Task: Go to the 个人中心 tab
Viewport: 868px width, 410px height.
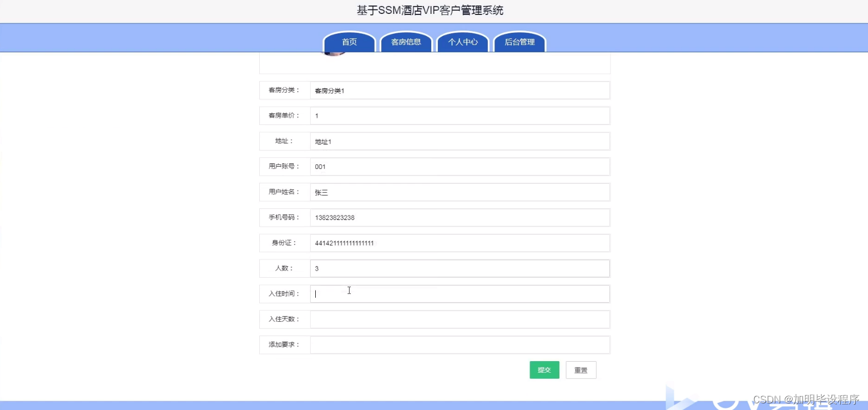Action: [462, 42]
